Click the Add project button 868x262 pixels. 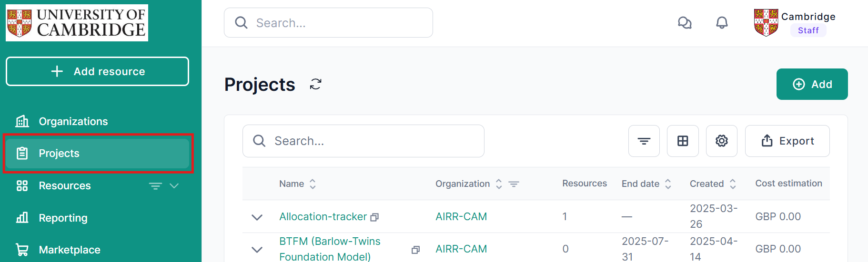pos(812,84)
